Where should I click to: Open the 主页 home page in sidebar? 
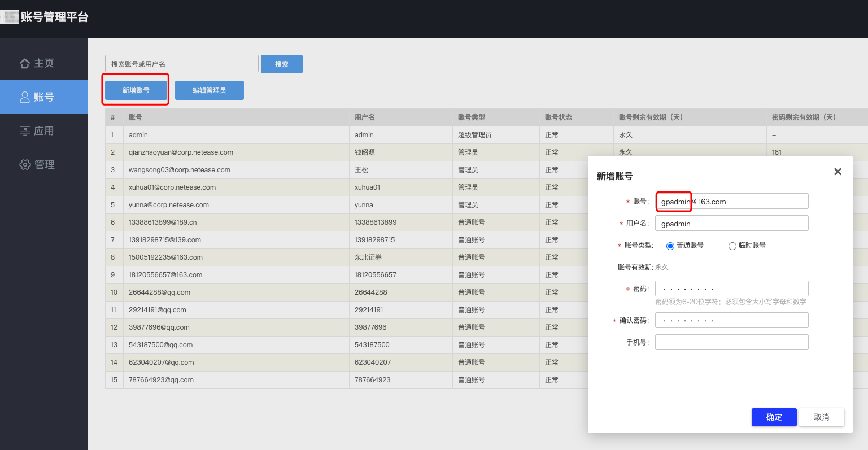(44, 63)
